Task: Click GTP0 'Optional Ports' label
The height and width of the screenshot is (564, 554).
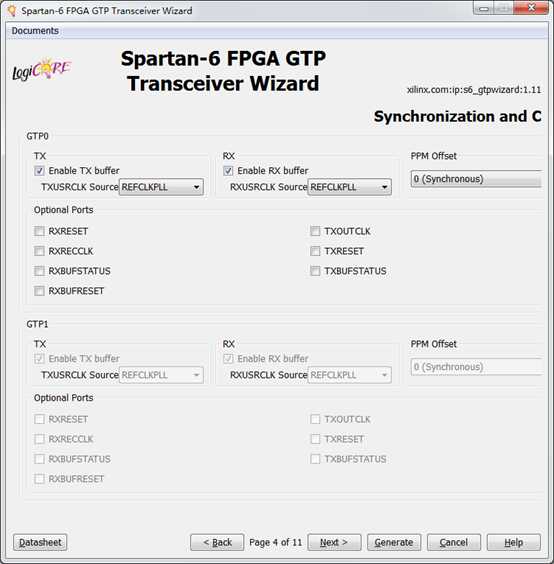Action: point(64,210)
